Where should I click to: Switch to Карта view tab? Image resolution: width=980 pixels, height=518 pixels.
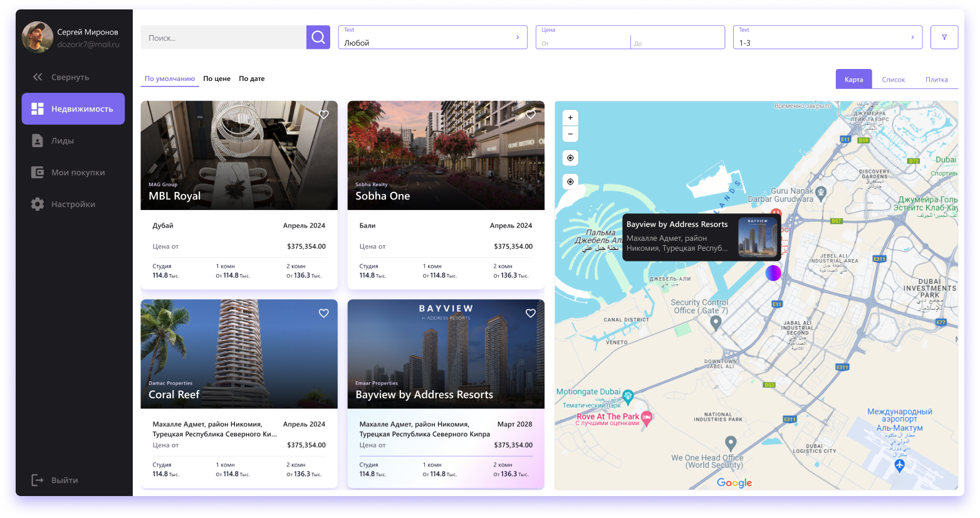[x=853, y=79]
